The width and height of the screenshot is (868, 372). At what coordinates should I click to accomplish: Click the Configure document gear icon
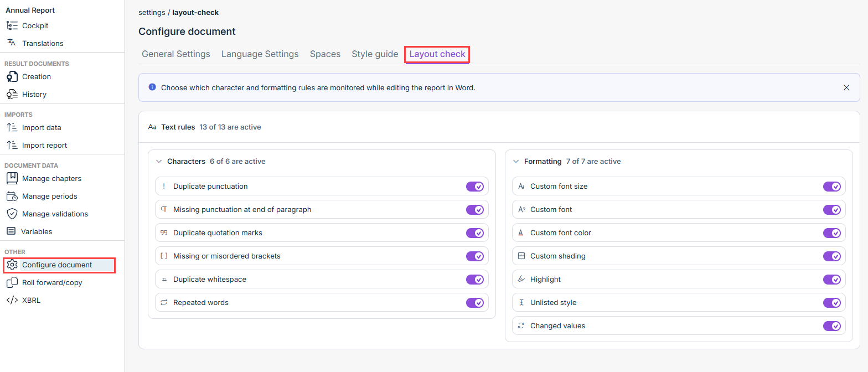[12, 265]
